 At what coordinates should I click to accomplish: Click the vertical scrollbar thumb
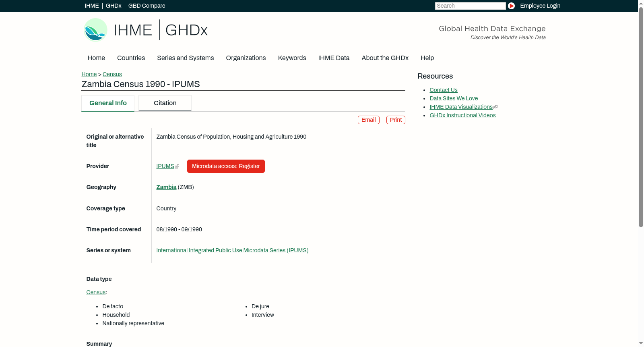click(641, 117)
